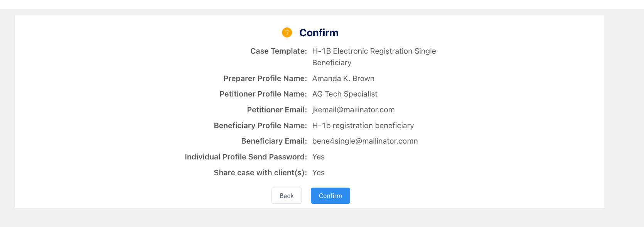644x227 pixels.
Task: Go back using the Back button
Action: pos(287,196)
